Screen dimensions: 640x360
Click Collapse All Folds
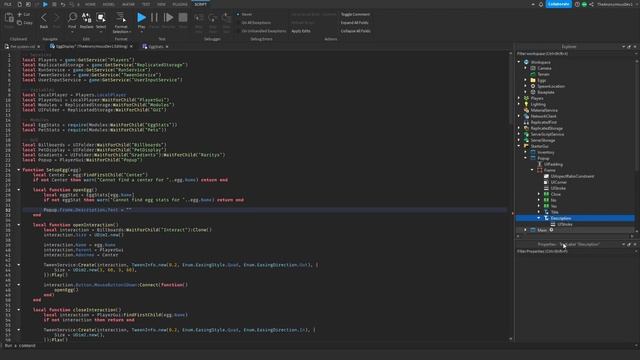coord(356,31)
